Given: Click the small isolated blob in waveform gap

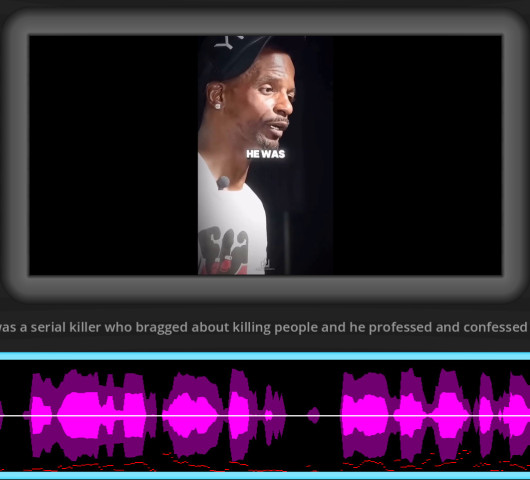Looking at the screenshot, I should (314, 415).
